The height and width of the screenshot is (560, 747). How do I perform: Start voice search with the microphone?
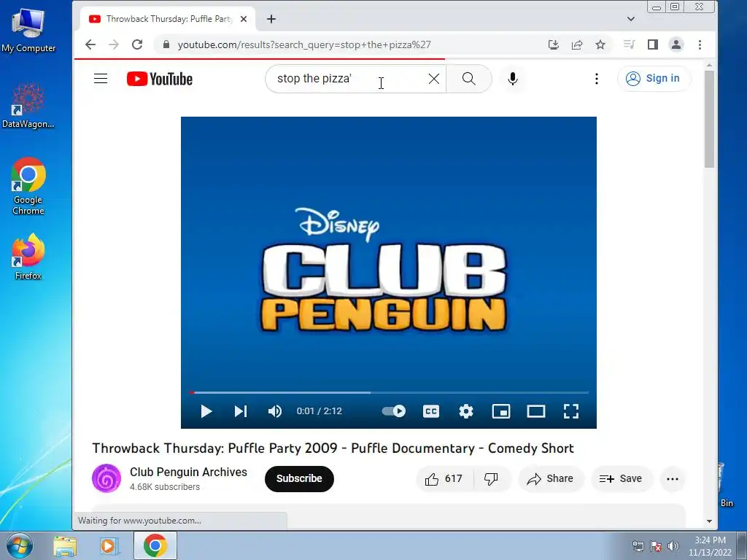click(513, 79)
